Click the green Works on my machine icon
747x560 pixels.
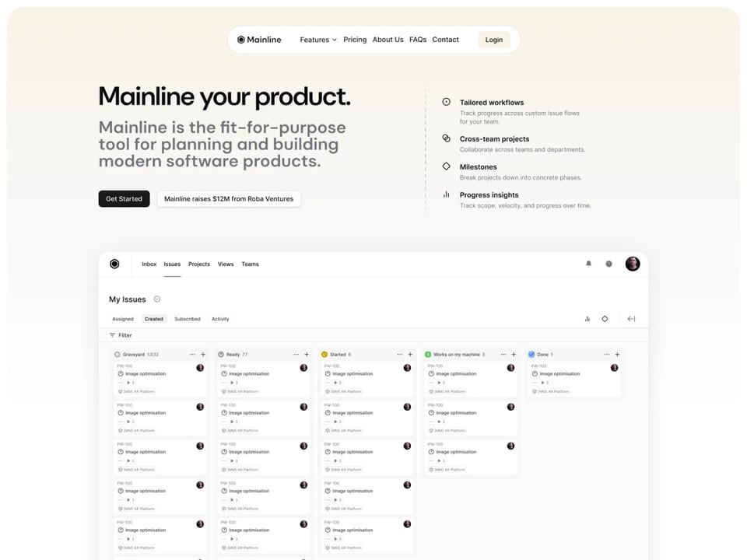[x=428, y=355]
